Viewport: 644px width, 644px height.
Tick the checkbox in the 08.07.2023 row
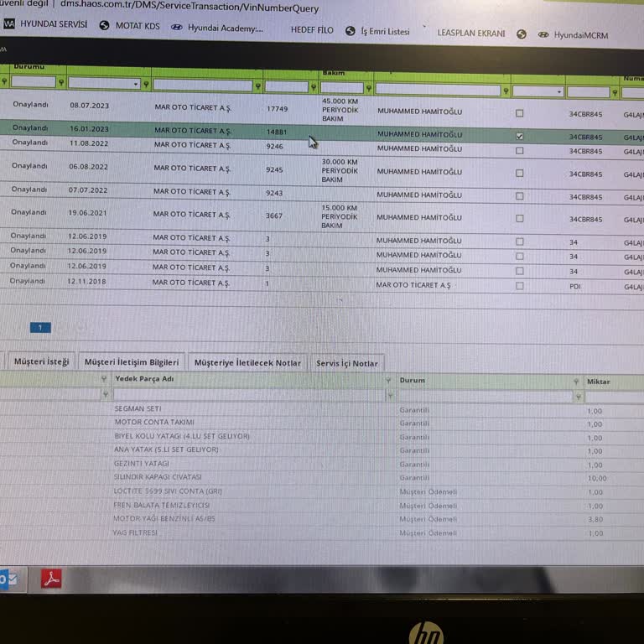tap(519, 112)
